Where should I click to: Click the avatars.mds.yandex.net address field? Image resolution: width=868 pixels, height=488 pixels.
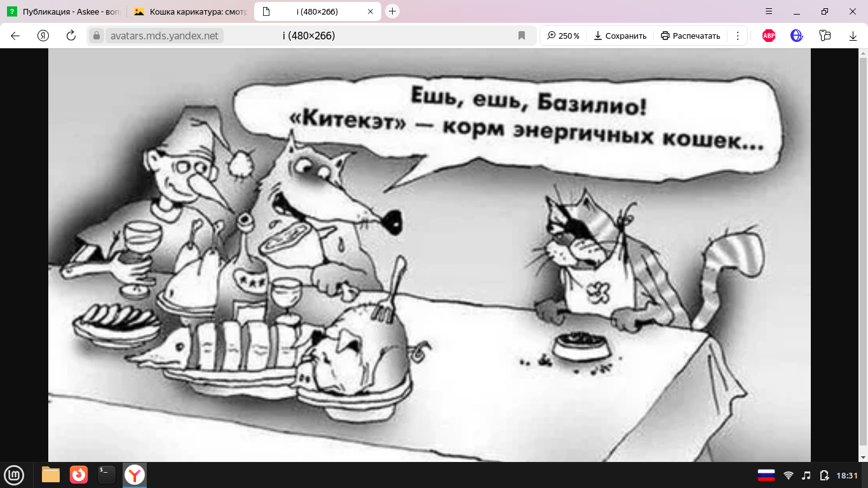pos(165,36)
